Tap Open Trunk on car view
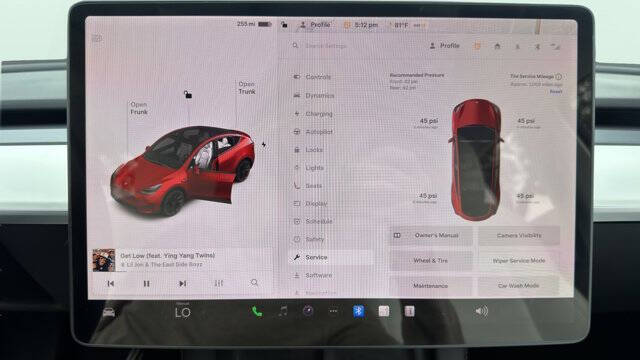Screen dimensions: 640x360 [x=247, y=88]
